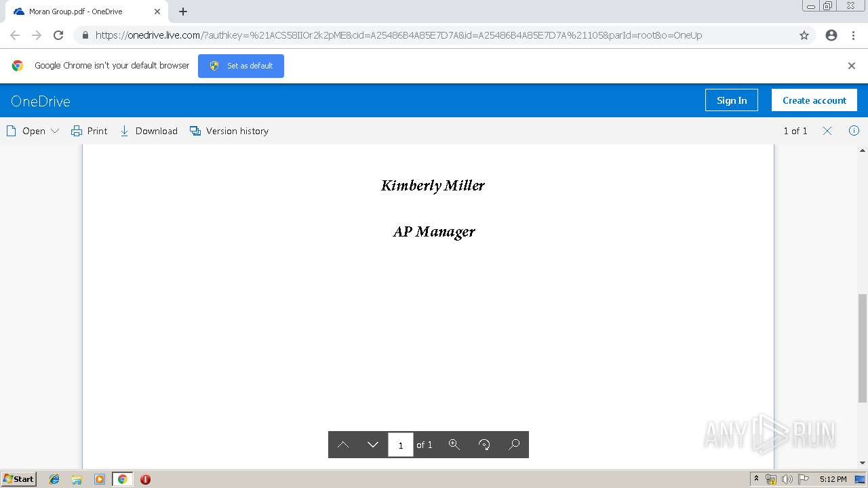This screenshot has width=868, height=488.
Task: Open Windows Media Player on taskbar
Action: pos(100,479)
